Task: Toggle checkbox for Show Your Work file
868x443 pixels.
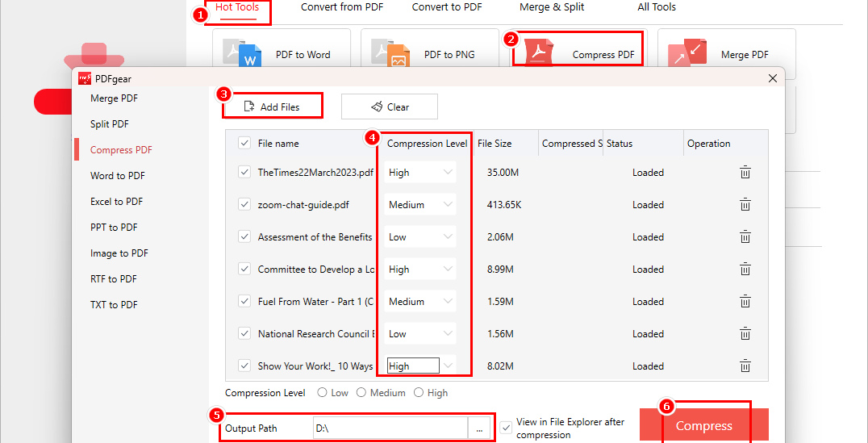Action: [244, 366]
